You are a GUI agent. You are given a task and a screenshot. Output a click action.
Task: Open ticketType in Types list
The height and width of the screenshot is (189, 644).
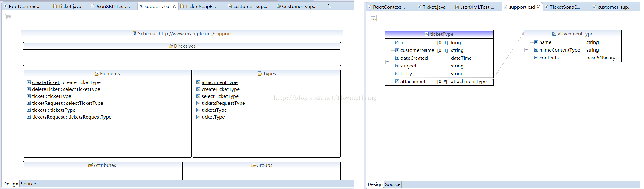(x=213, y=117)
